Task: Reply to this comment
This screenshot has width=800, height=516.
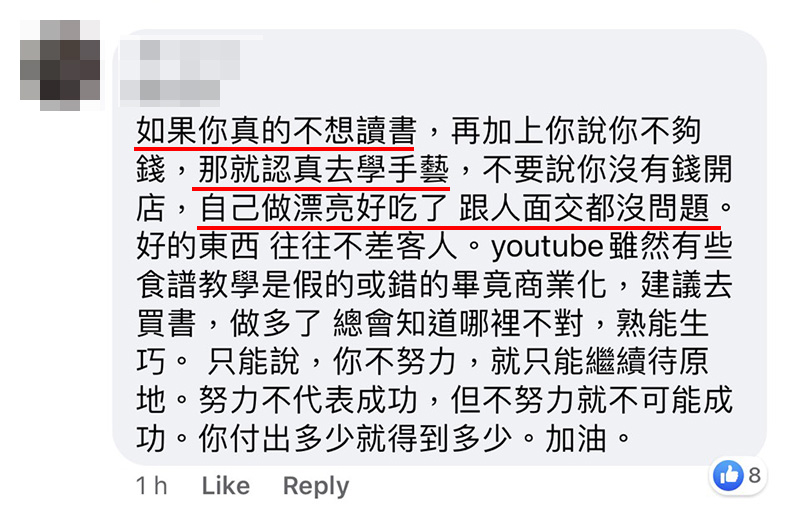Action: [x=316, y=486]
